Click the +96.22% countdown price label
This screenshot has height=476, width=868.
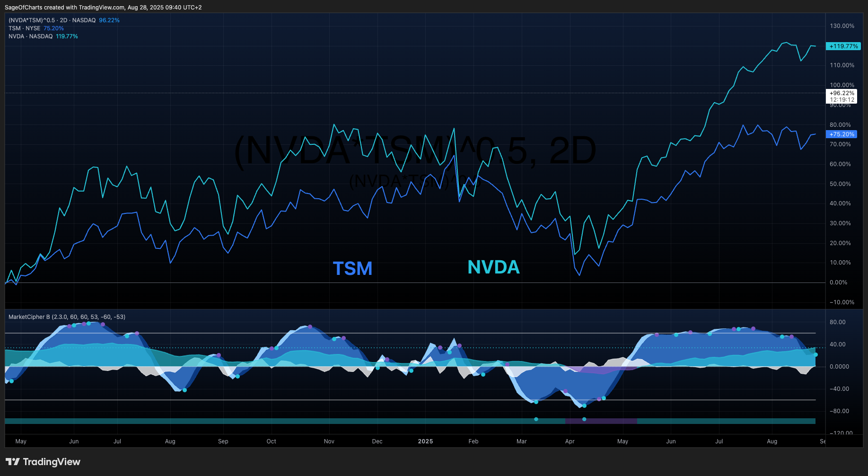(x=842, y=97)
